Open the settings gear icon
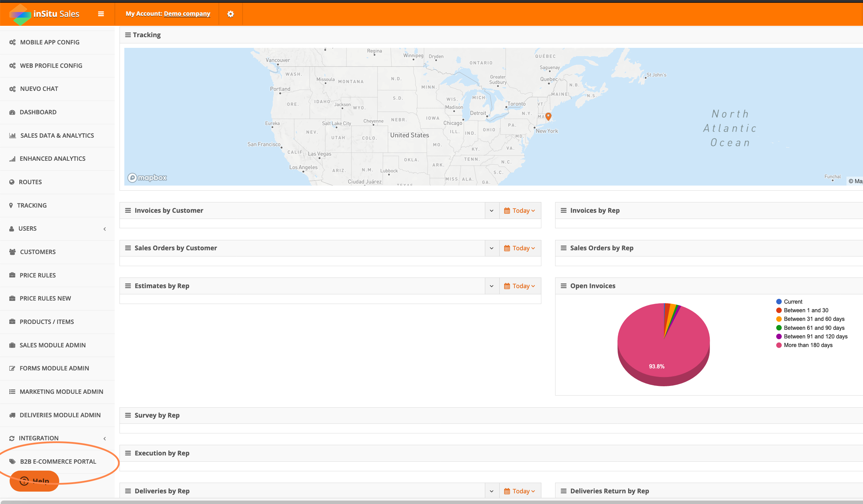Image resolution: width=863 pixels, height=504 pixels. click(230, 14)
